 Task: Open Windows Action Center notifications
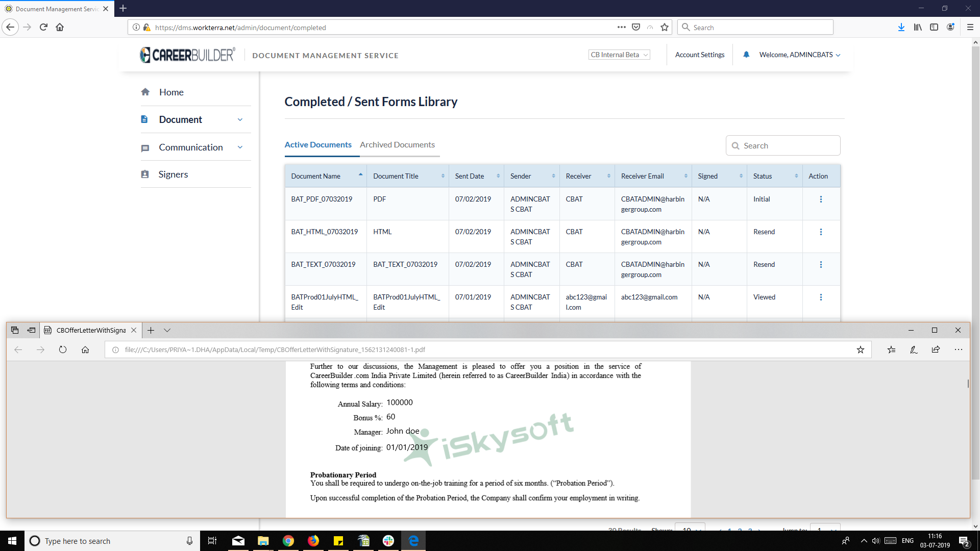point(964,541)
